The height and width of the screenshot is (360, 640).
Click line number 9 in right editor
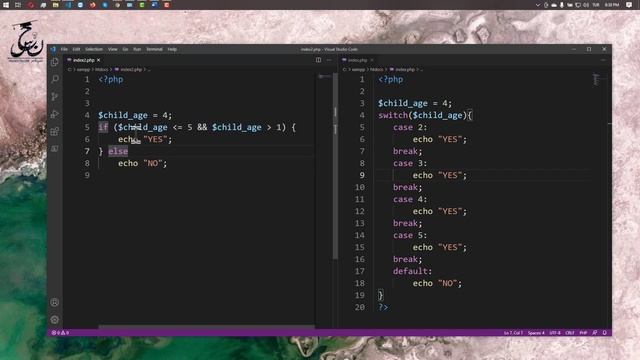pyautogui.click(x=362, y=175)
